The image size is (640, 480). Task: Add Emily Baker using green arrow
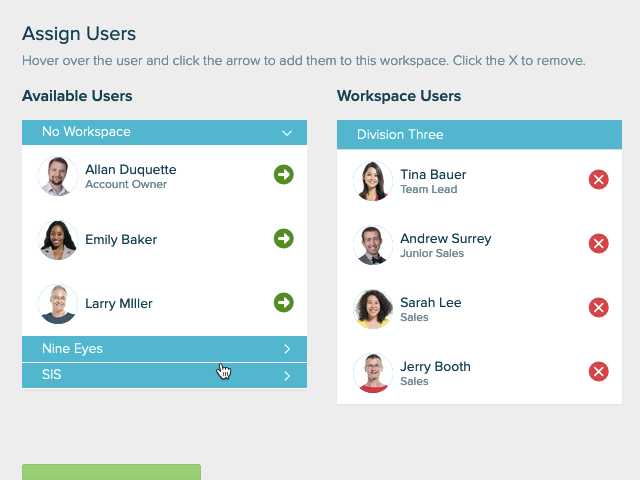(x=284, y=239)
